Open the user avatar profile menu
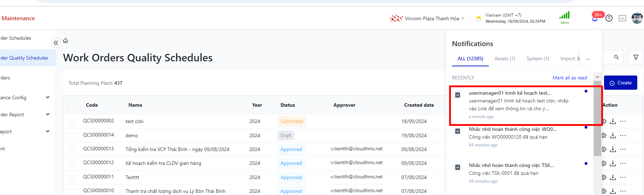The width and height of the screenshot is (644, 195). tap(637, 18)
